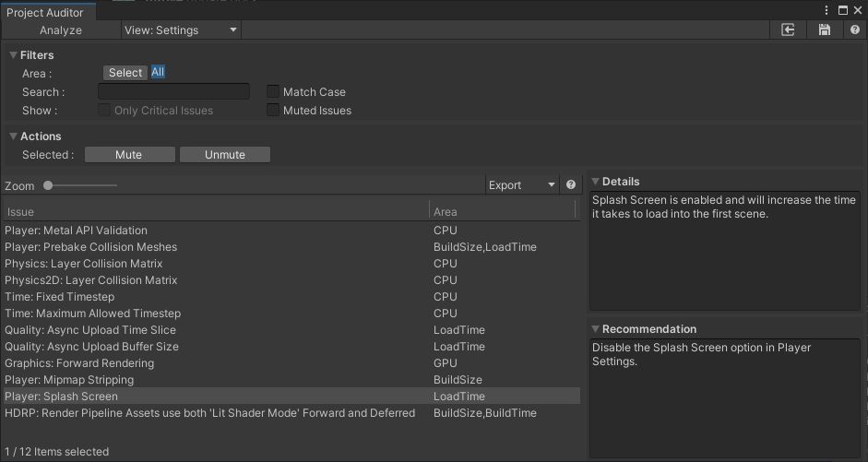Image resolution: width=868 pixels, height=462 pixels.
Task: Click the save report floppy icon
Action: click(x=825, y=30)
